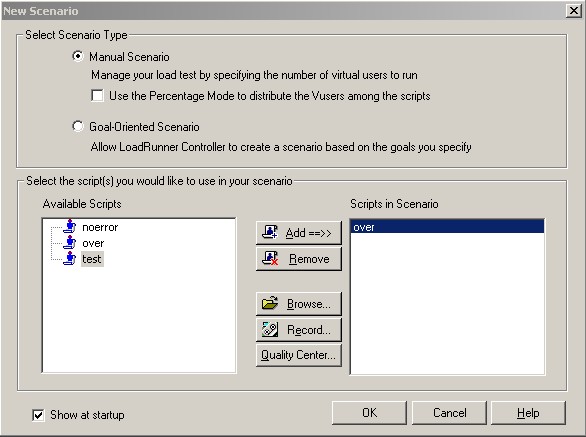Select over in Scripts in Scenario list
The width and height of the screenshot is (586, 437).
(447, 227)
